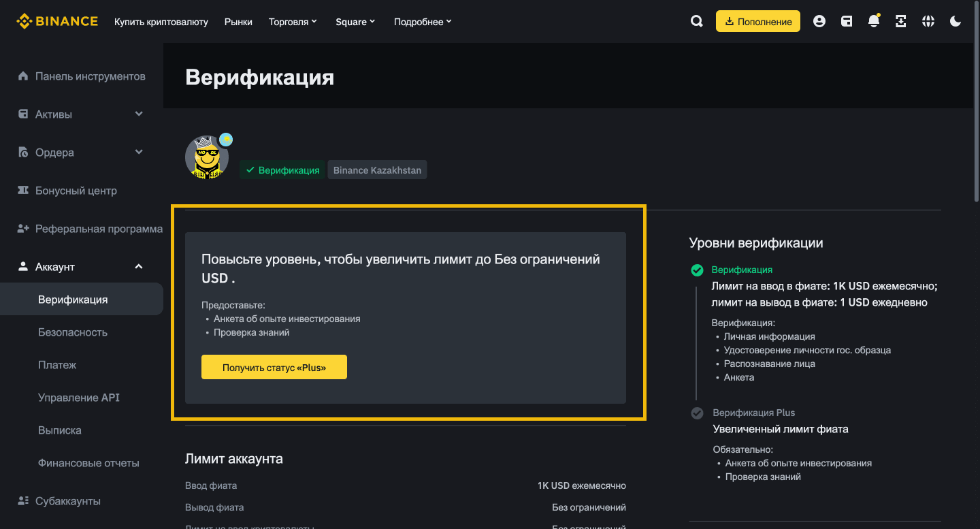Viewport: 980px width, 529px height.
Task: Open the wallet icon in header
Action: tap(847, 21)
